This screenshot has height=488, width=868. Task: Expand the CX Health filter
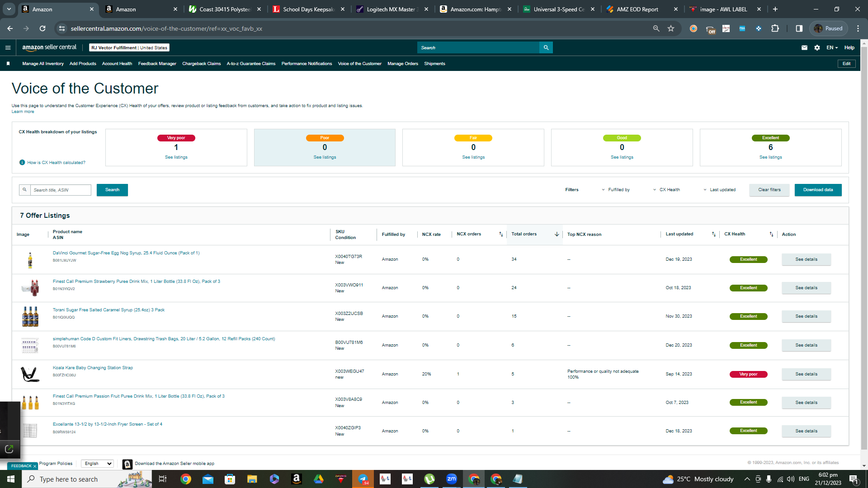pyautogui.click(x=666, y=190)
